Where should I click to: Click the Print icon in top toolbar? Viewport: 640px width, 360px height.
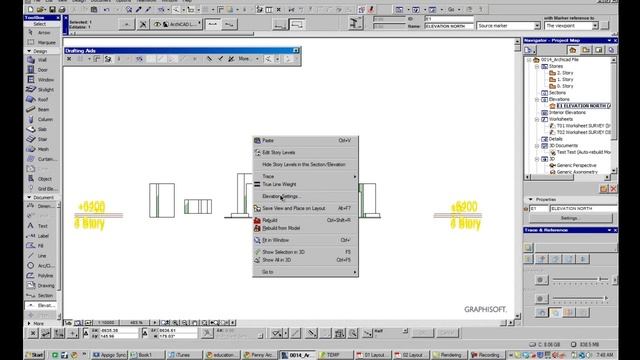[x=62, y=9]
